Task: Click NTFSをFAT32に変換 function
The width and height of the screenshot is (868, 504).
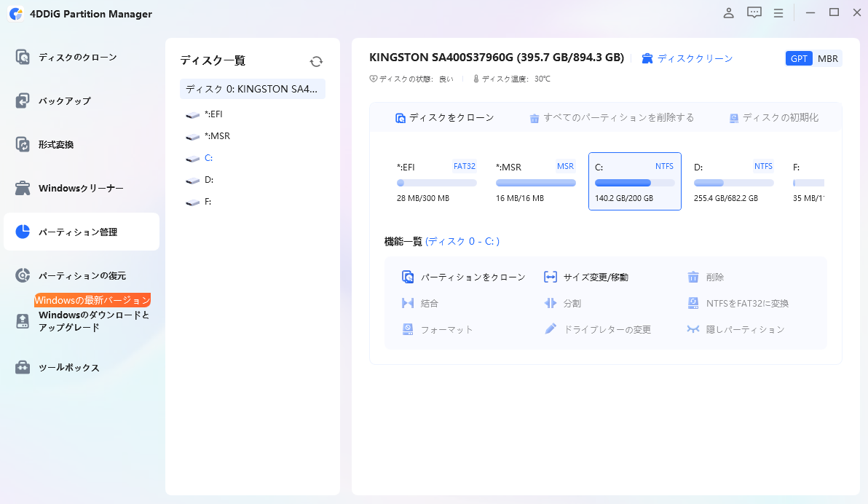Action: (x=738, y=303)
